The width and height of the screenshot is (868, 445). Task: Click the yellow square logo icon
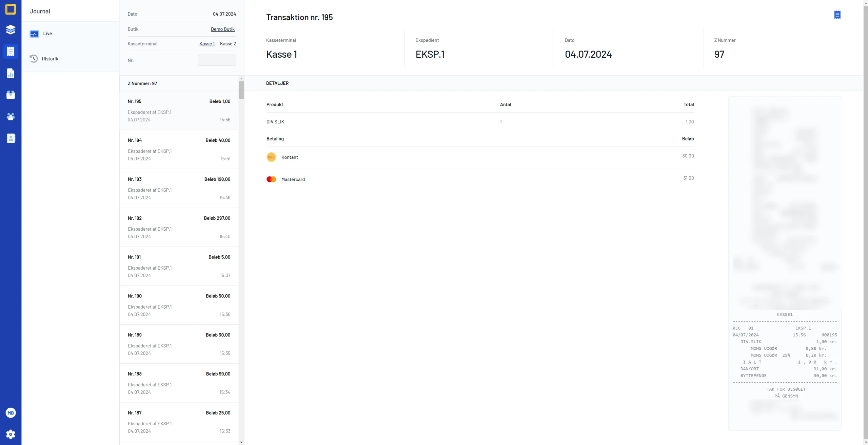[11, 9]
